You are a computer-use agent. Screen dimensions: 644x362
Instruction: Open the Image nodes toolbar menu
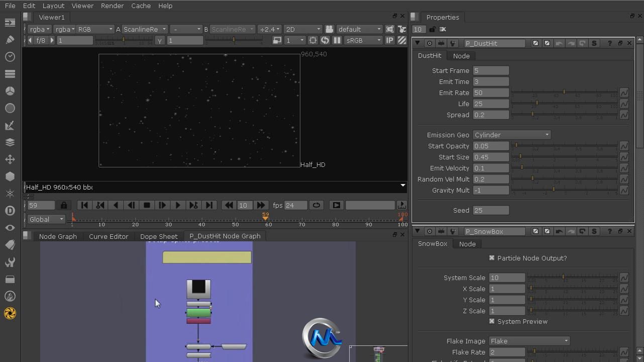pyautogui.click(x=10, y=23)
